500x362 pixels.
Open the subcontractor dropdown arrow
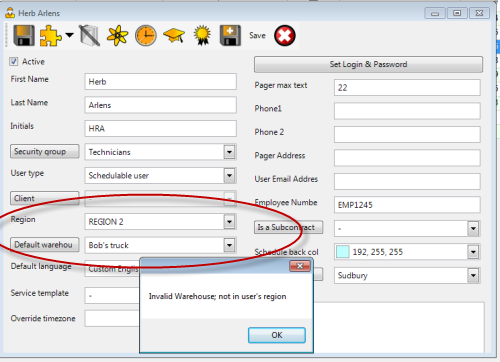click(x=473, y=229)
